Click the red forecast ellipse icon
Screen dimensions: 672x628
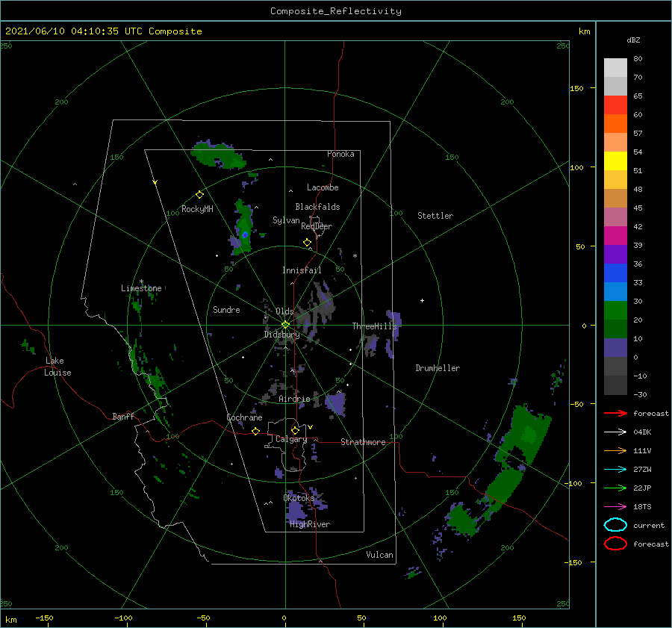click(615, 544)
